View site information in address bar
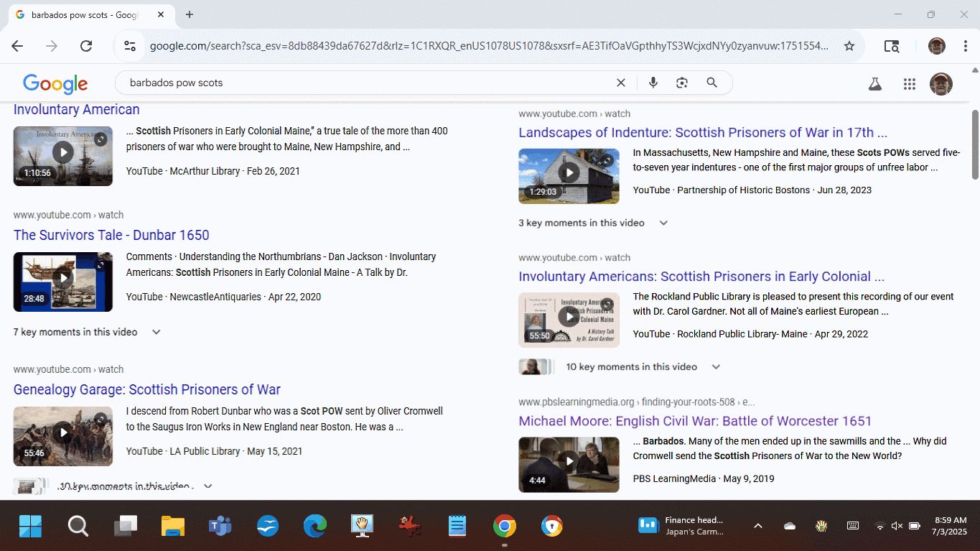The height and width of the screenshot is (551, 980). point(130,46)
